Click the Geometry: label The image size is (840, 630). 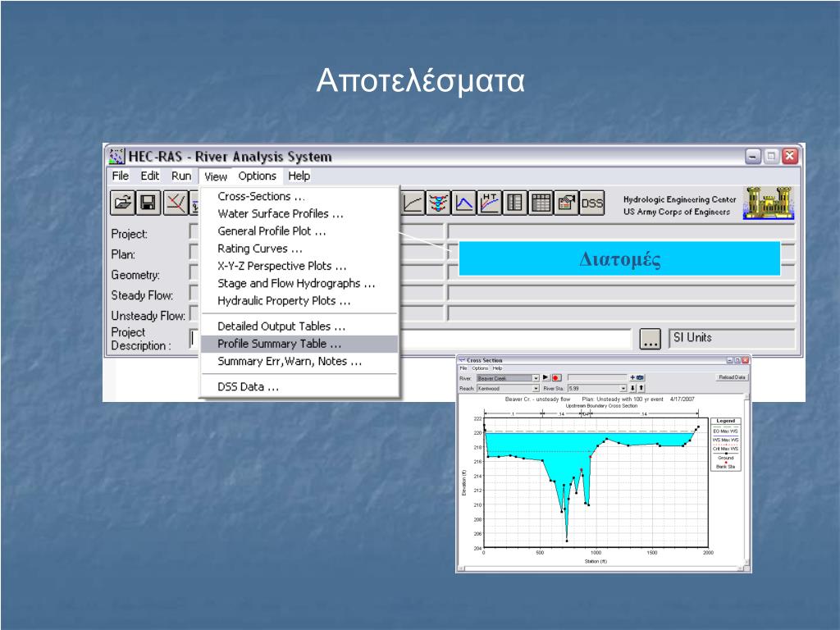pyautogui.click(x=135, y=275)
